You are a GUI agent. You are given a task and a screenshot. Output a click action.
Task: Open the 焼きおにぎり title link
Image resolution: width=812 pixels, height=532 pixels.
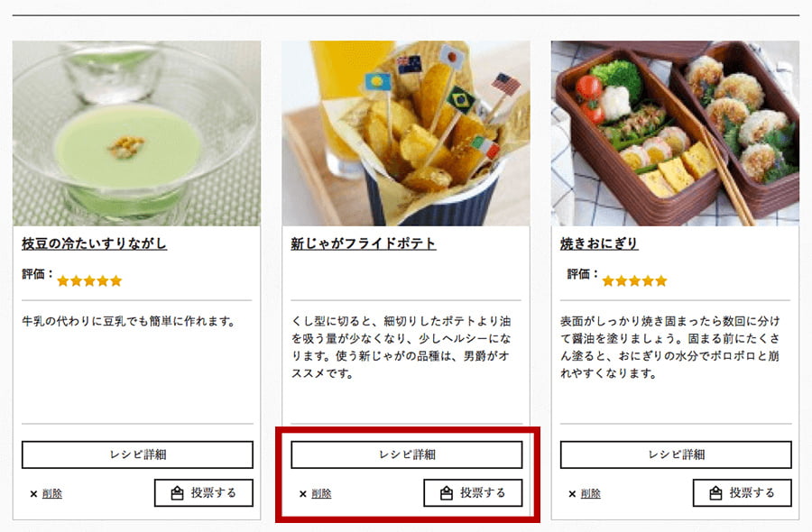(x=599, y=243)
